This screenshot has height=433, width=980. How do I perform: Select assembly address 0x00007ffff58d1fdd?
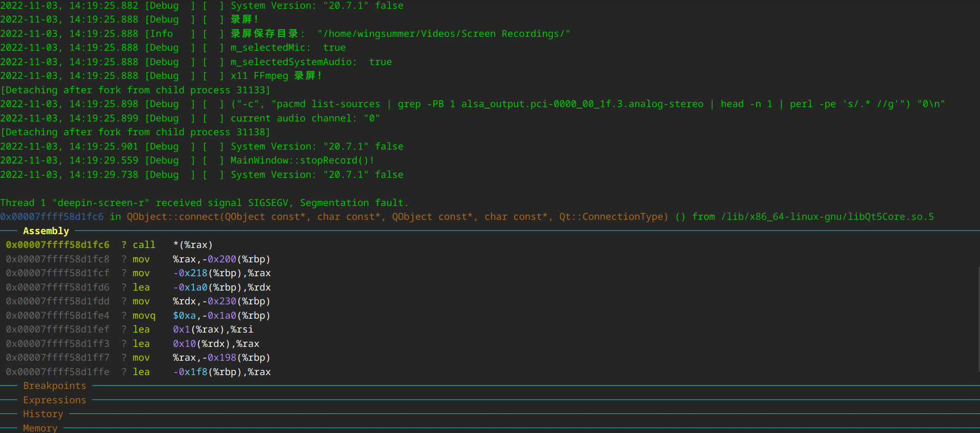click(57, 301)
